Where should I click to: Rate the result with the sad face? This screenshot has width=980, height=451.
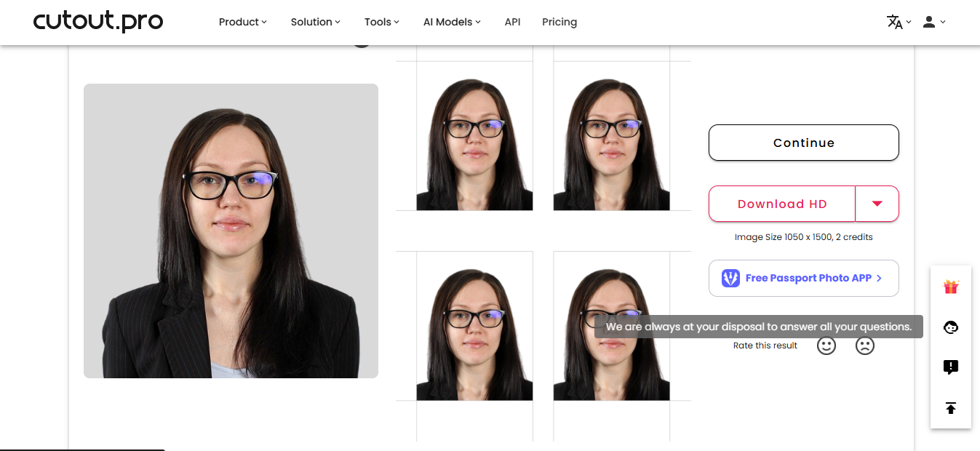point(864,346)
